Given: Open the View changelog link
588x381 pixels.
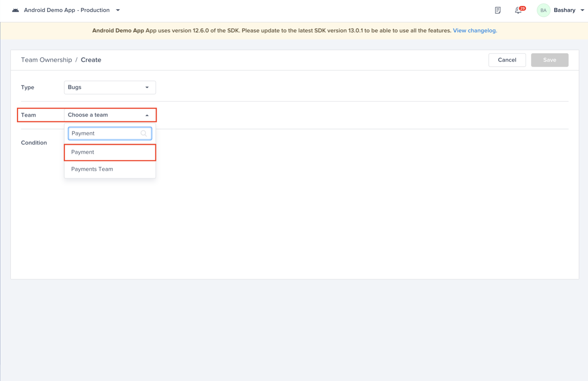Looking at the screenshot, I should click(475, 31).
